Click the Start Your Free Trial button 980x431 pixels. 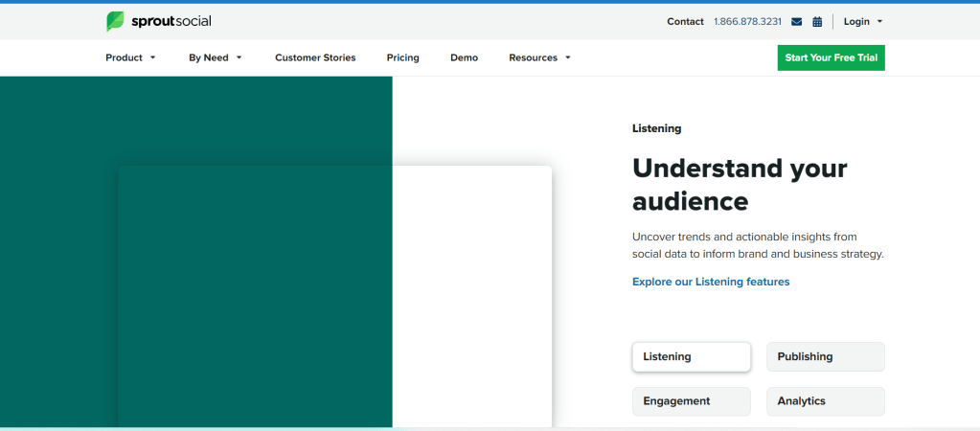(x=831, y=57)
